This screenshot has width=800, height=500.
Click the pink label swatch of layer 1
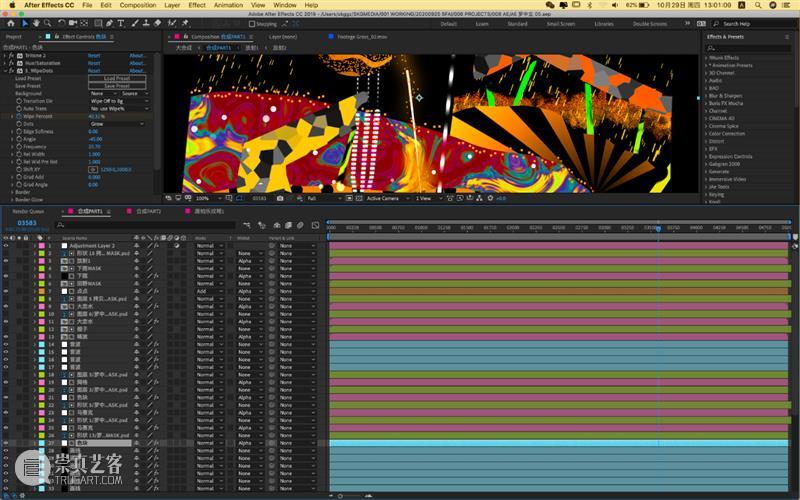point(41,245)
